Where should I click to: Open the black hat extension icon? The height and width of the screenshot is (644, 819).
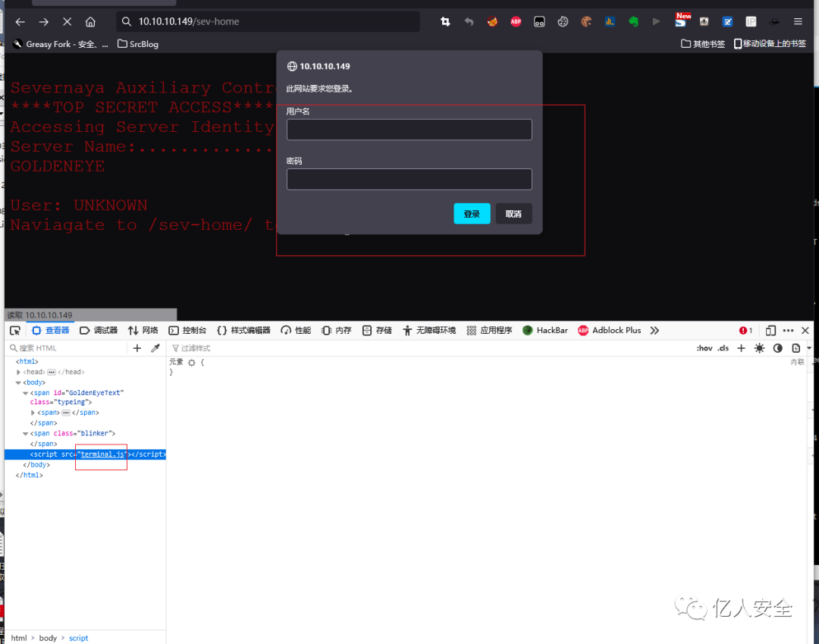tap(774, 21)
